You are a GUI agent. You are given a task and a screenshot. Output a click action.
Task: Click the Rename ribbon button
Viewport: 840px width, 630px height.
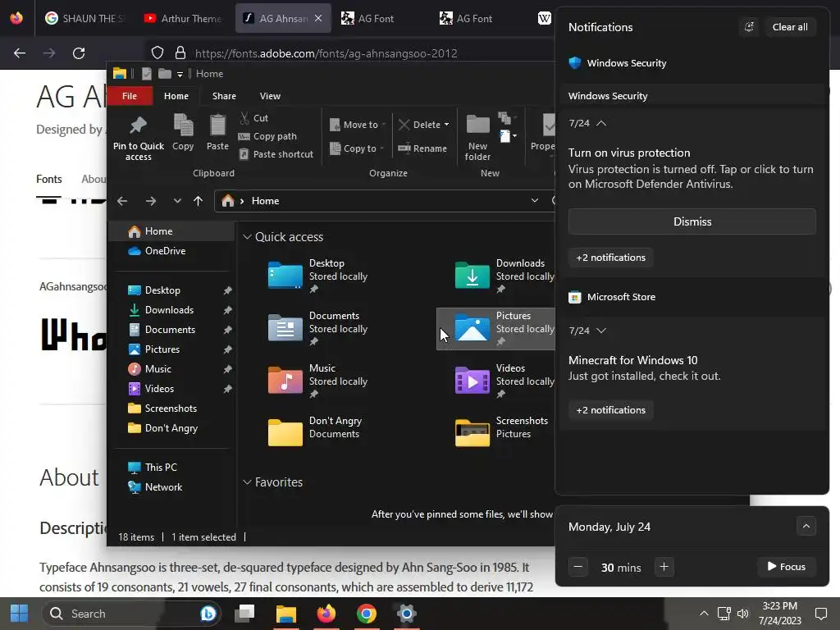pos(422,148)
